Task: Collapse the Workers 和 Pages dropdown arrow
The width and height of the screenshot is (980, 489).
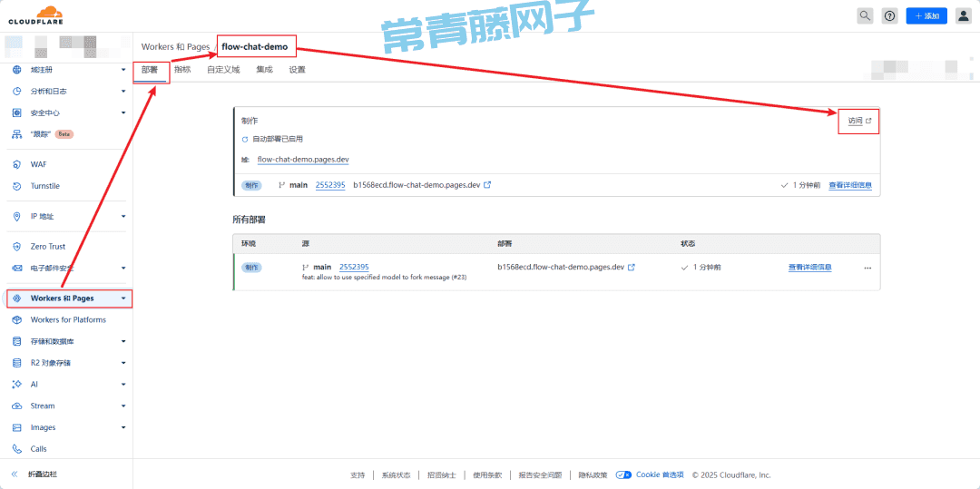Action: click(123, 298)
